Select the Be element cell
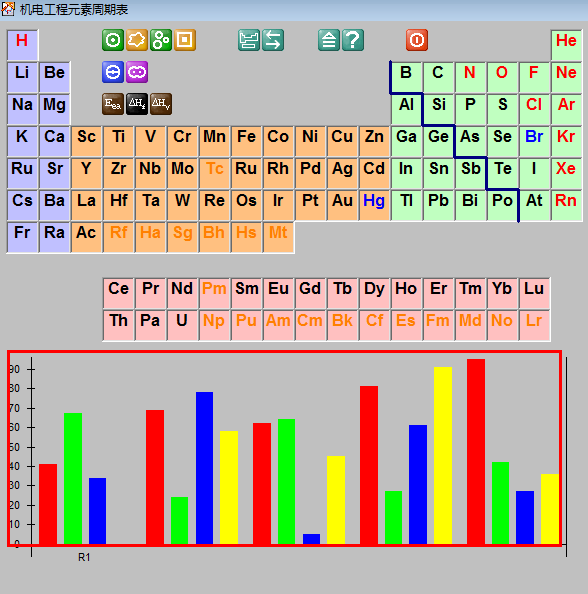Image resolution: width=588 pixels, height=594 pixels. [55, 77]
